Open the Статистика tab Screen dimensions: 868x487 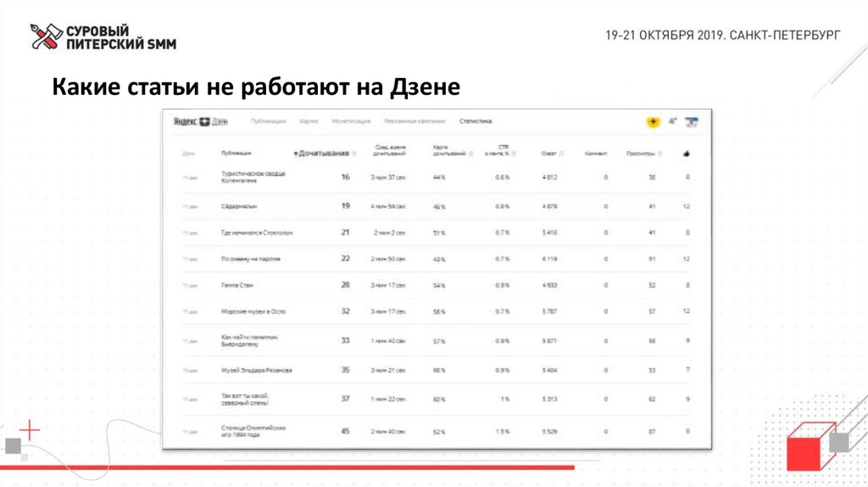point(476,121)
